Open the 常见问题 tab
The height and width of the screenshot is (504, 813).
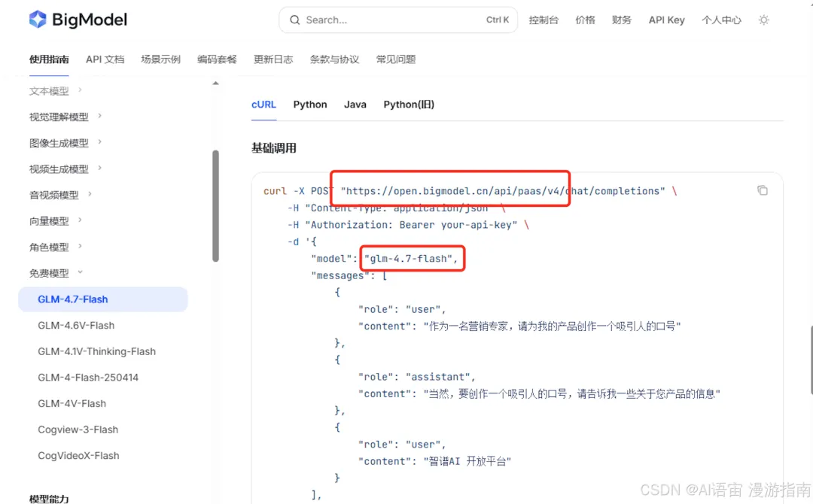tap(396, 59)
